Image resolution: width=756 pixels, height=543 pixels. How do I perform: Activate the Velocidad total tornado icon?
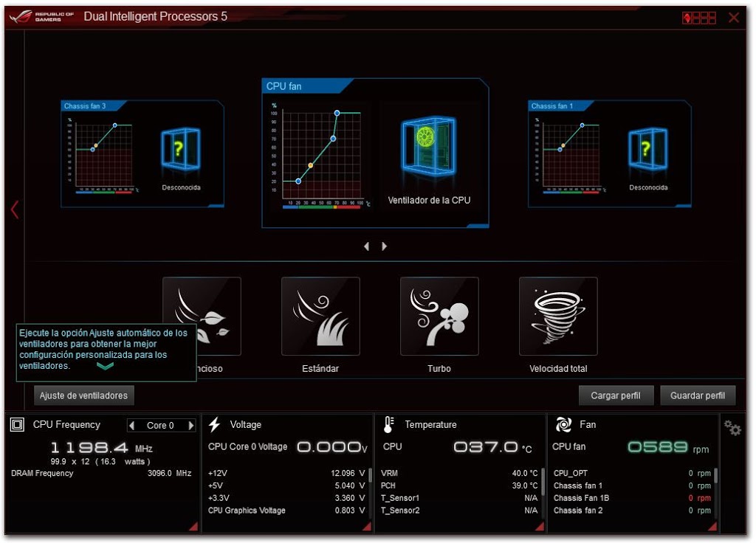tap(558, 316)
